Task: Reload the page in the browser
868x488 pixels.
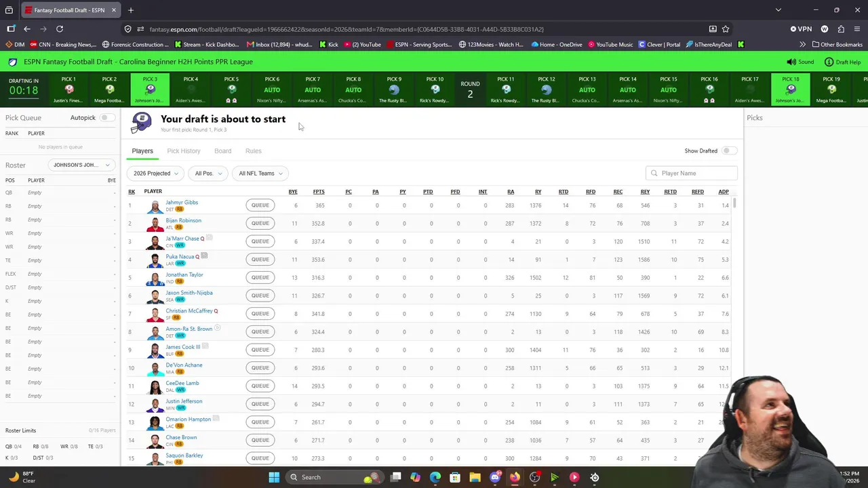Action: click(60, 29)
